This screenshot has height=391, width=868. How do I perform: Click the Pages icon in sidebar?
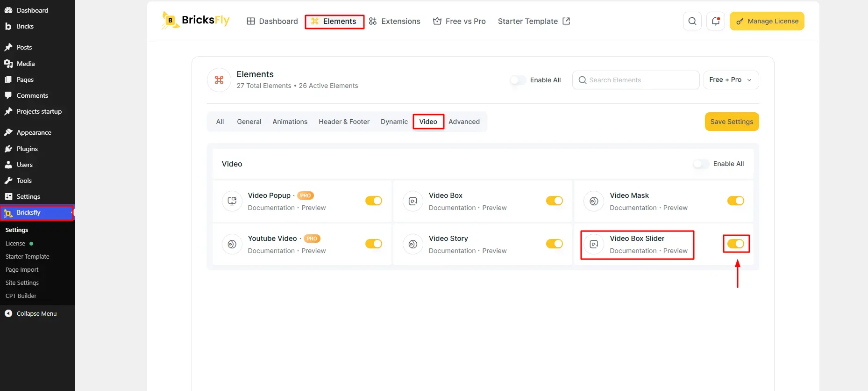tap(8, 80)
